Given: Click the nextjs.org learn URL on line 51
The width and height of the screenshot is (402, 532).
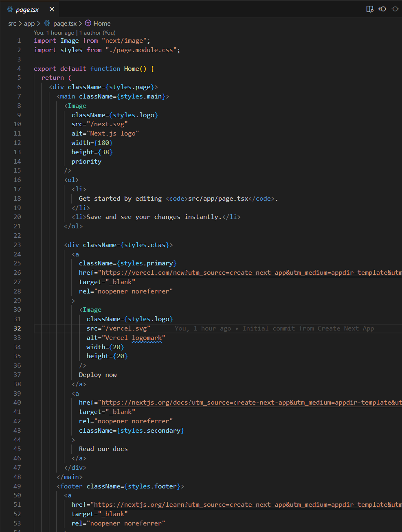Looking at the screenshot, I should pyautogui.click(x=244, y=504).
